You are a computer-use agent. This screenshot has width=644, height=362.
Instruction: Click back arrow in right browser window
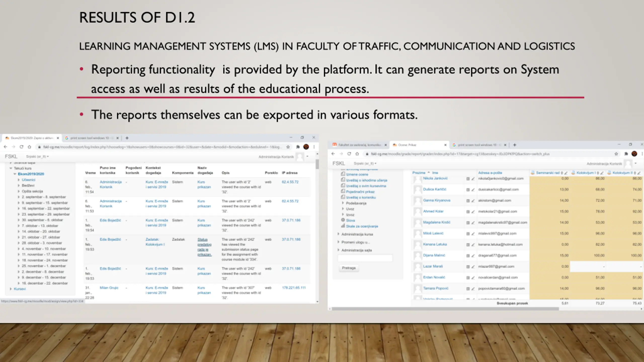(333, 154)
